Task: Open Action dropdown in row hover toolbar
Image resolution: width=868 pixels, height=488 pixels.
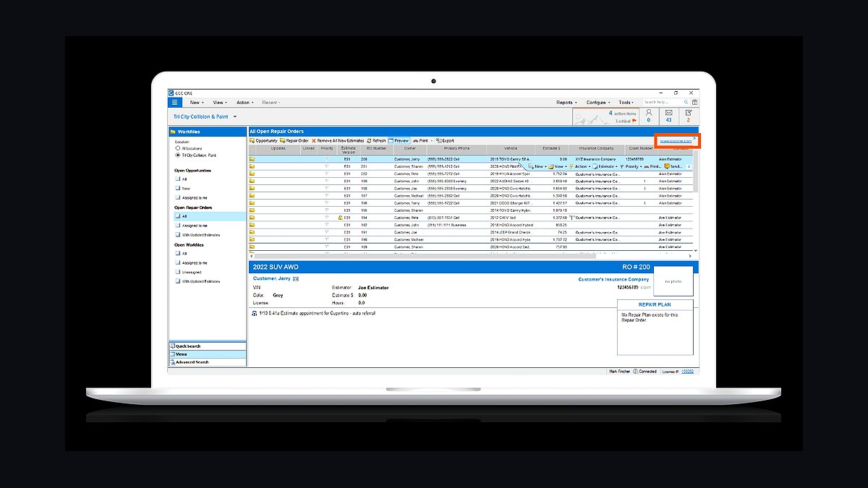Action: click(580, 166)
